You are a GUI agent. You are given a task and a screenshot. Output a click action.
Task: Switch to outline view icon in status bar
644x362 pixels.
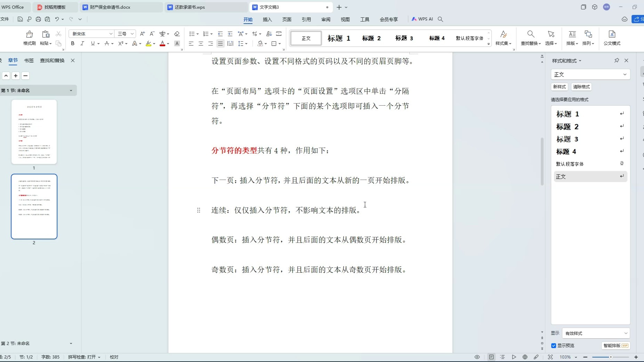[502, 357]
